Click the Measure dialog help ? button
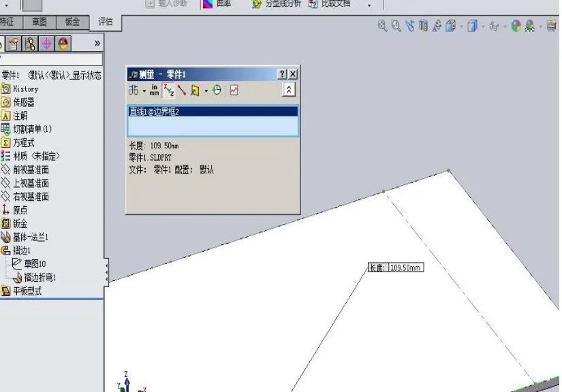562x392 pixels. pyautogui.click(x=282, y=73)
